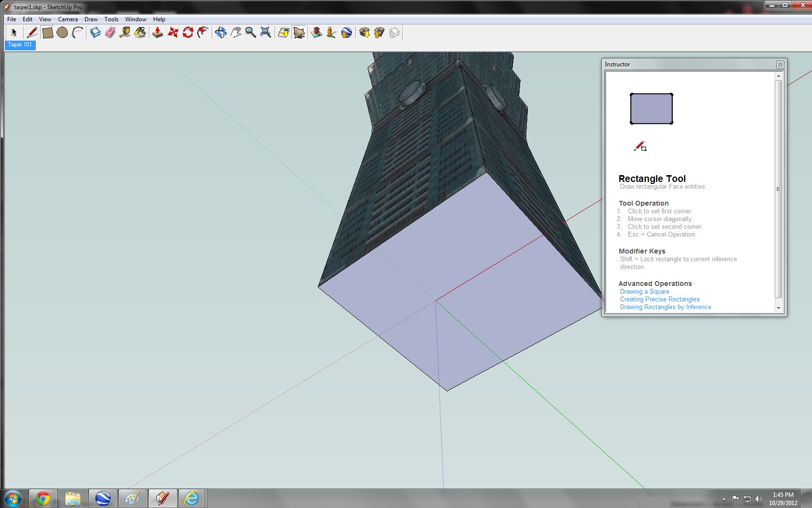Open Google Earth from the taskbar

[x=103, y=498]
